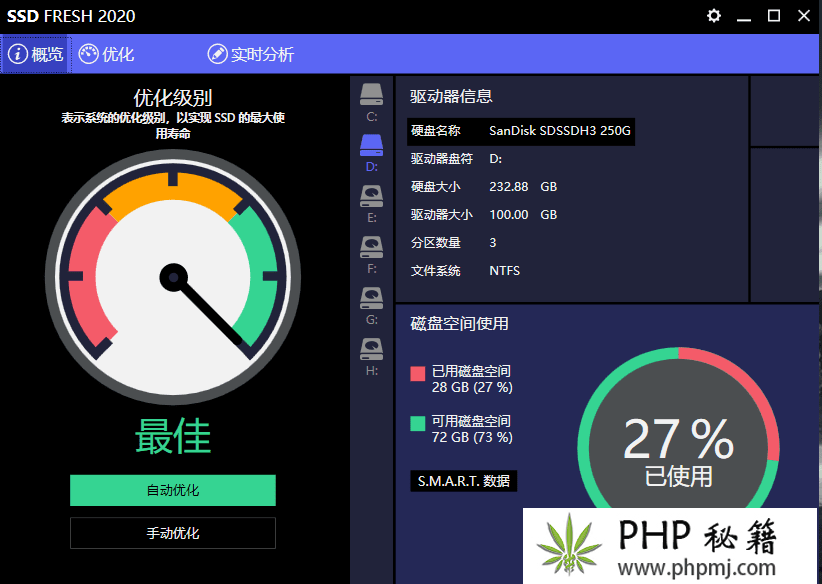Close the SSD Fresh window
The width and height of the screenshot is (822, 584).
(x=804, y=16)
